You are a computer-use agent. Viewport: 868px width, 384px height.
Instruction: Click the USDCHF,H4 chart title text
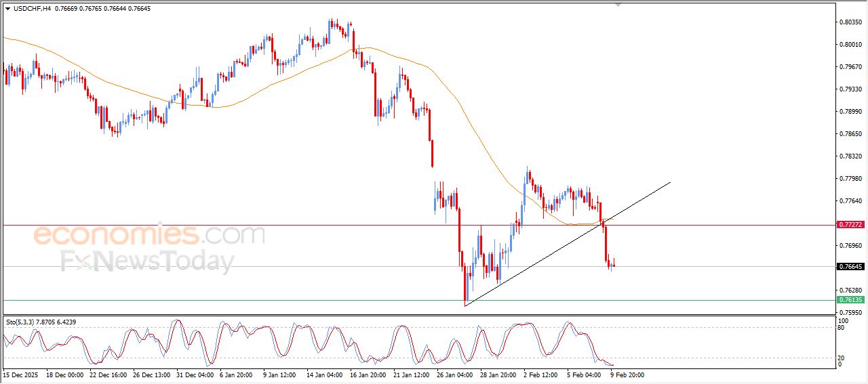[33, 9]
